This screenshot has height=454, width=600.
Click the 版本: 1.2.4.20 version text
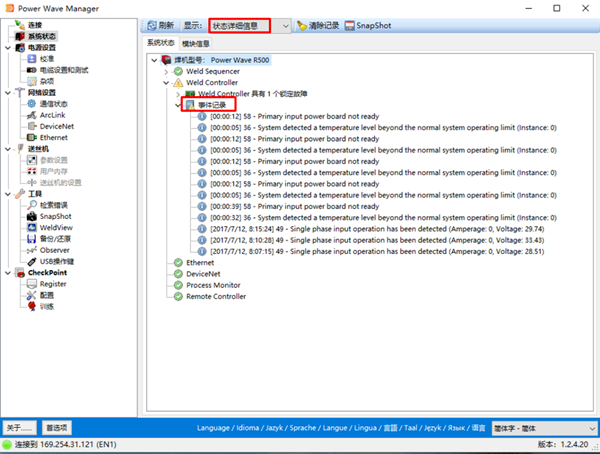click(562, 444)
